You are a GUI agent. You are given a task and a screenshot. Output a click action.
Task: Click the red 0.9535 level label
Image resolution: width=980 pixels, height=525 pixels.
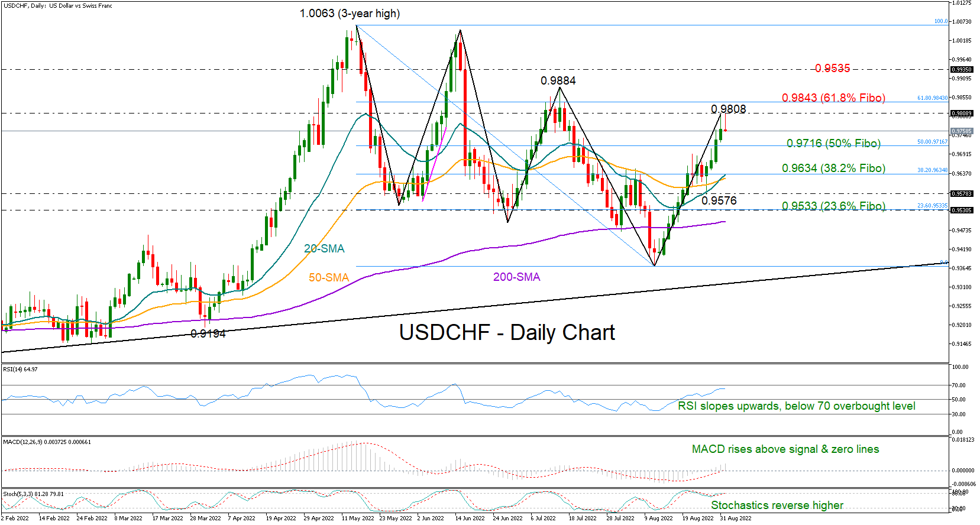pos(832,68)
